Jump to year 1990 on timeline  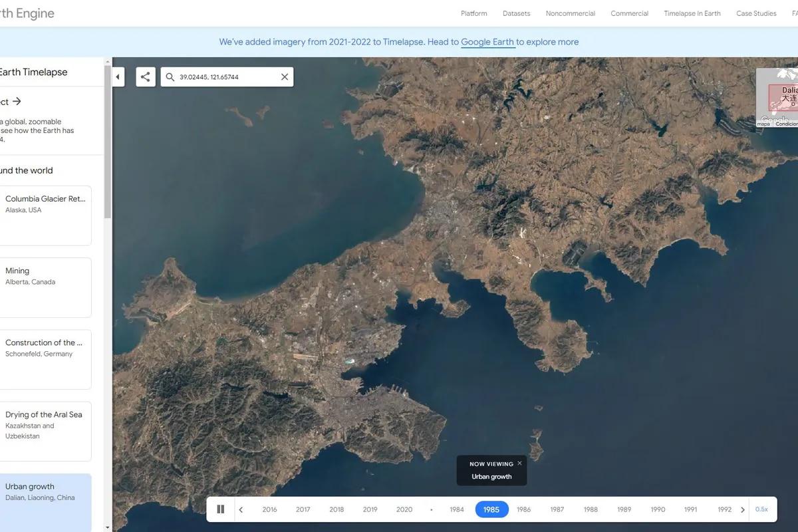pos(658,509)
